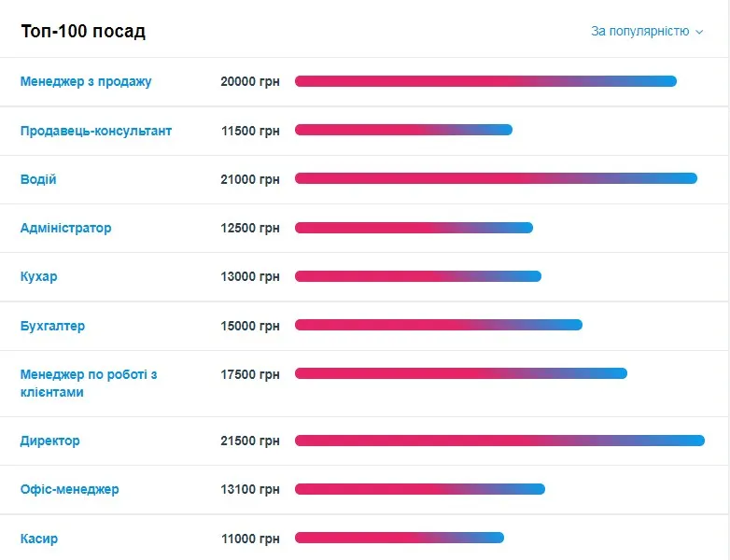The height and width of the screenshot is (560, 730).
Task: Open the "Офіс-менеджер" job link
Action: 70,489
